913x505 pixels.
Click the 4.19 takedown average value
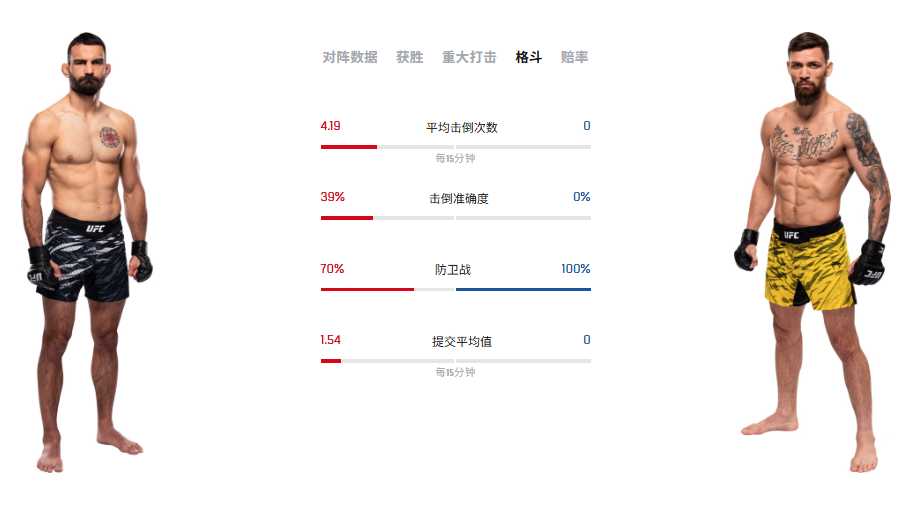point(330,126)
